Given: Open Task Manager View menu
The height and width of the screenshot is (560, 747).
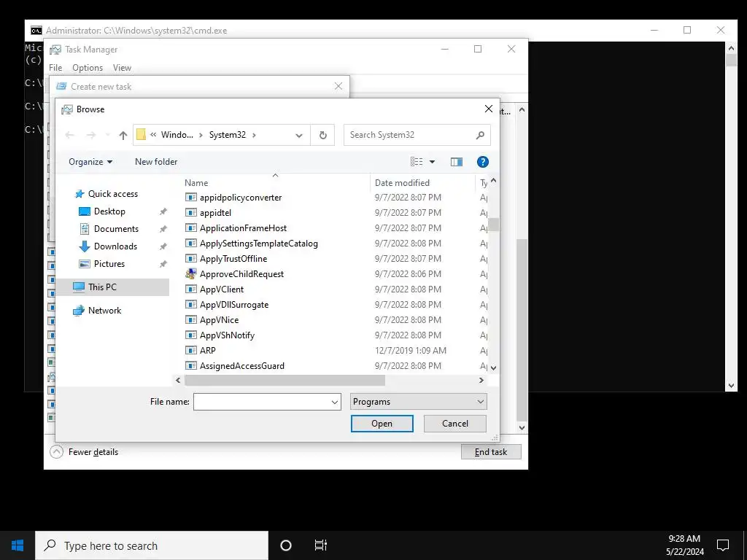Looking at the screenshot, I should pyautogui.click(x=122, y=68).
